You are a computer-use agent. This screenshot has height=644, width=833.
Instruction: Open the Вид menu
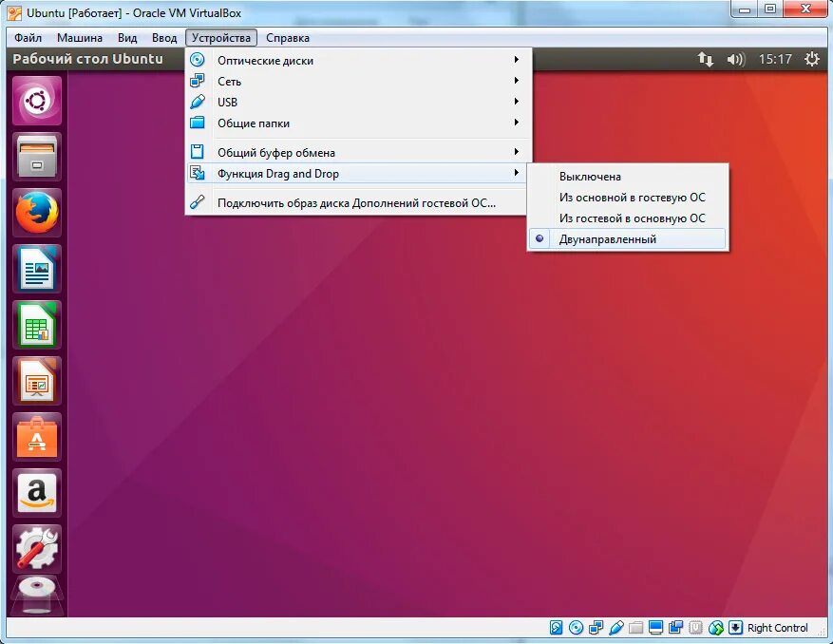(127, 38)
